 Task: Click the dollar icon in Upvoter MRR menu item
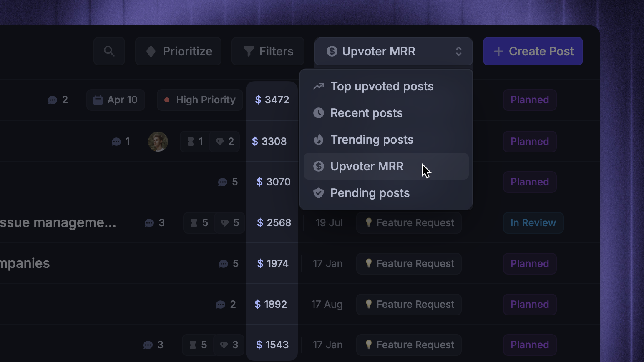click(319, 166)
